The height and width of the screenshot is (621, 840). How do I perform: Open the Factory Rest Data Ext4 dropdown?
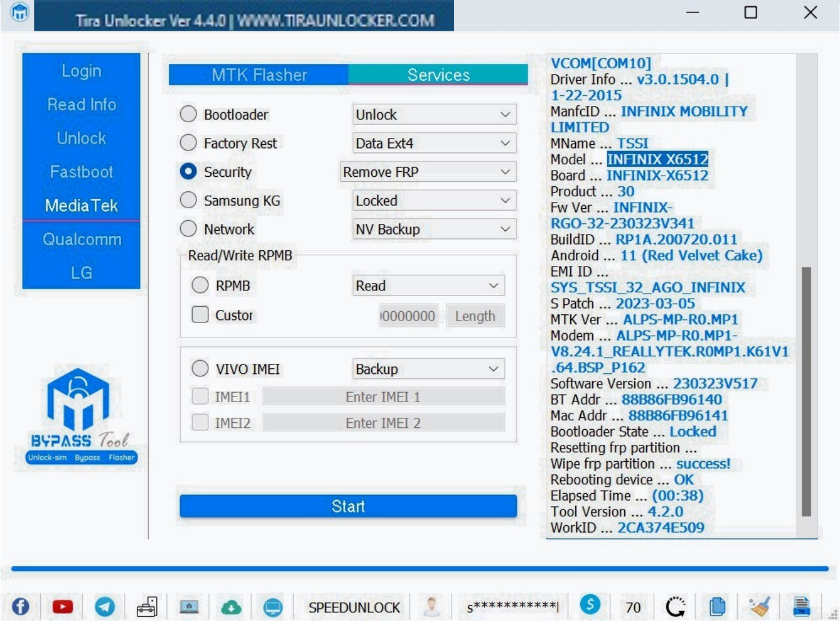point(434,143)
